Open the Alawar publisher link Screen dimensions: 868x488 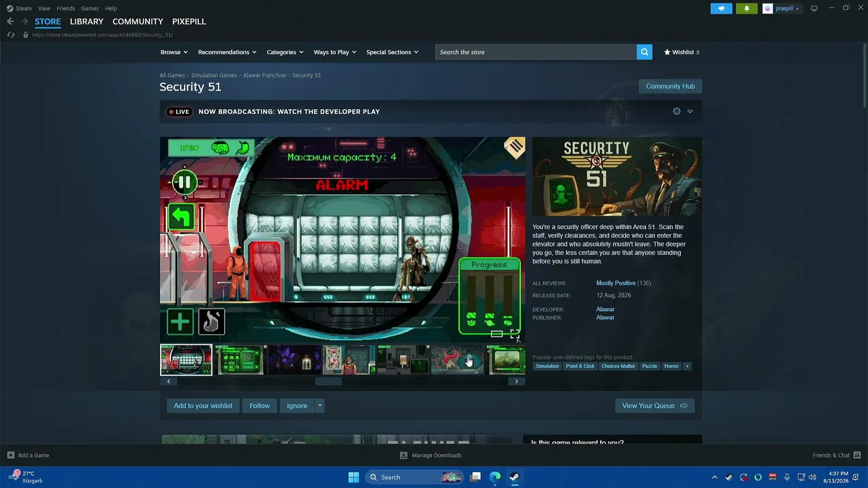pos(606,318)
